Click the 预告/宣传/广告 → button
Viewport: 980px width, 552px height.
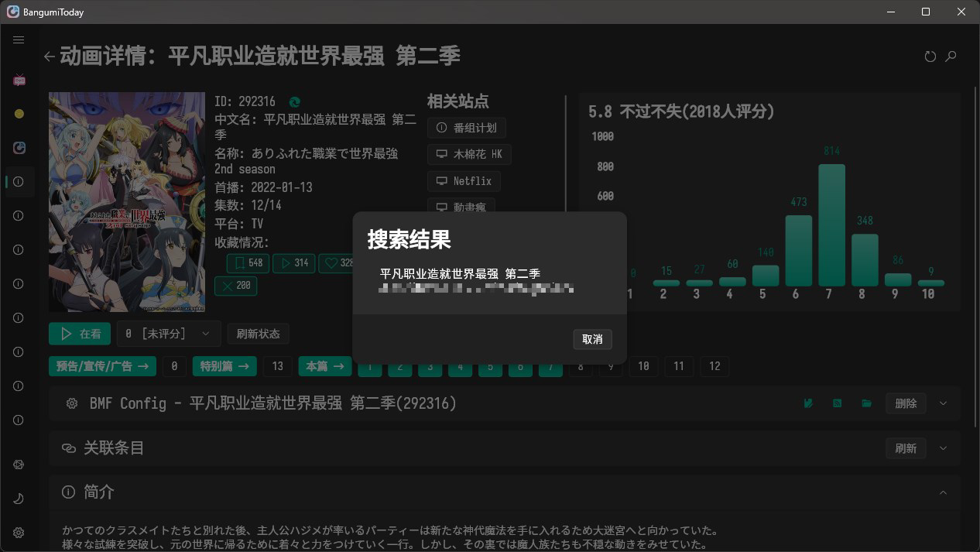pos(102,366)
